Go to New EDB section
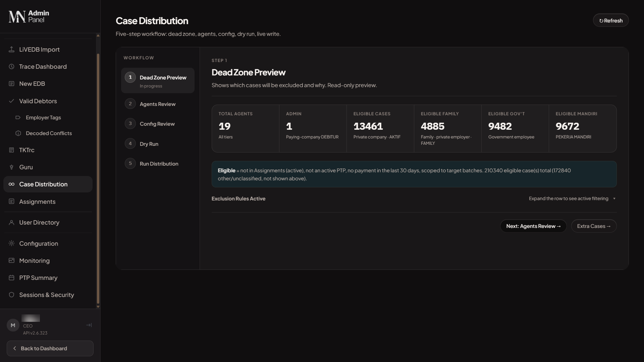The image size is (644, 362). coord(48,83)
